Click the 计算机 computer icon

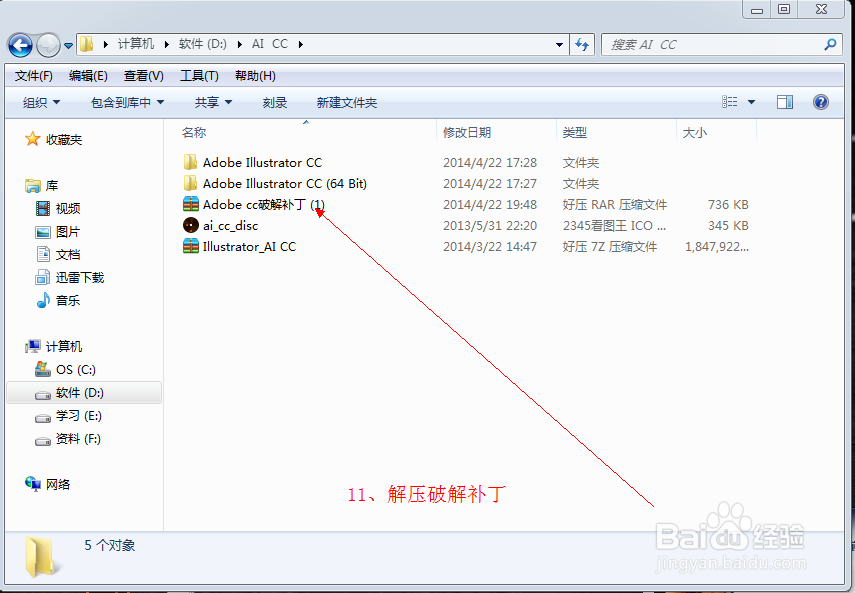click(33, 346)
